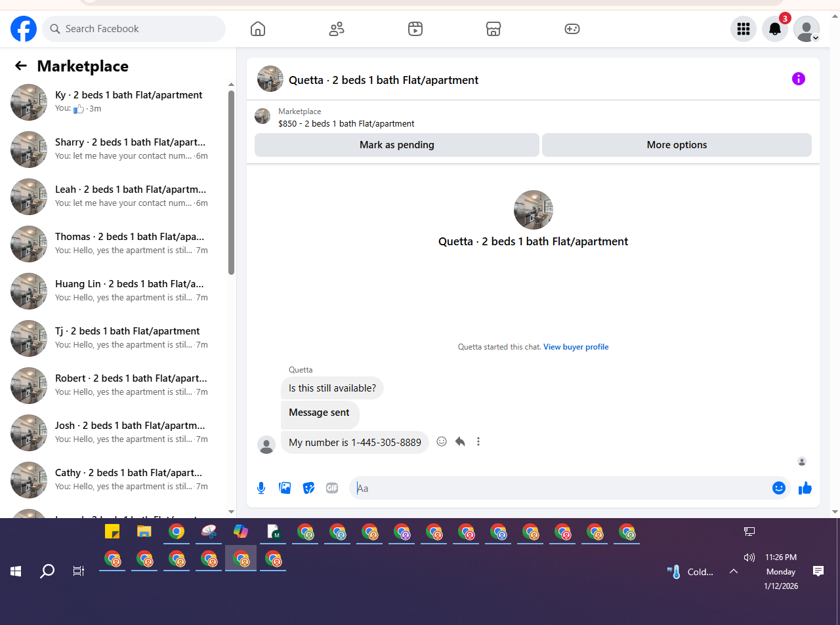The height and width of the screenshot is (625, 840).
Task: Show hidden system tray icons
Action: [734, 571]
